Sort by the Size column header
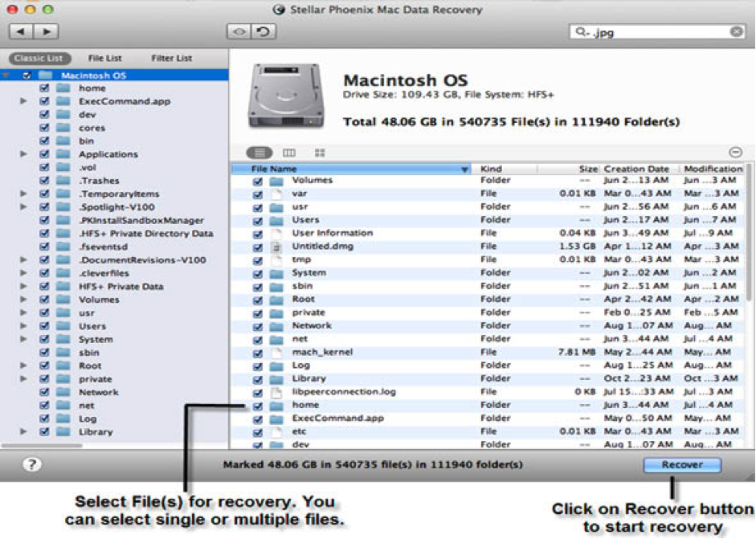This screenshot has height=539, width=756. click(569, 169)
